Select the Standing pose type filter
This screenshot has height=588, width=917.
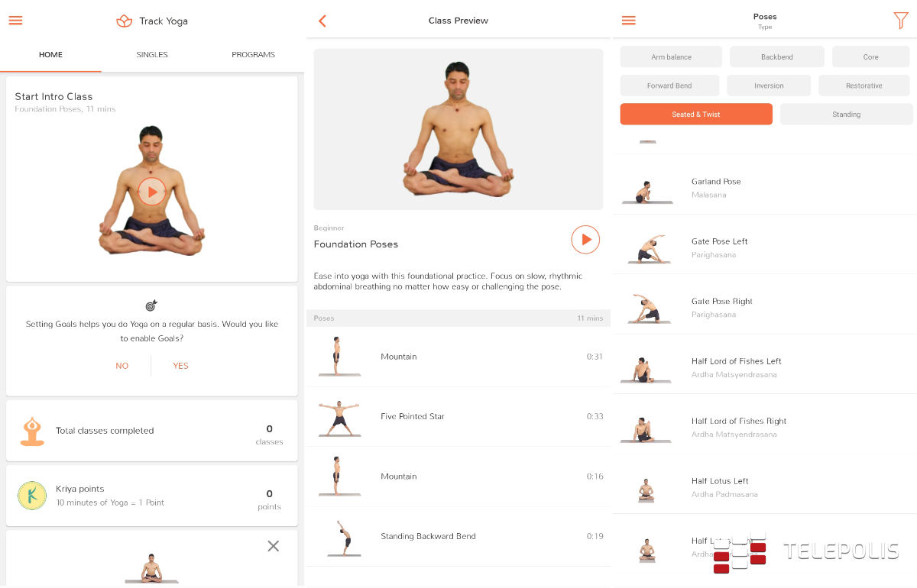pos(846,115)
